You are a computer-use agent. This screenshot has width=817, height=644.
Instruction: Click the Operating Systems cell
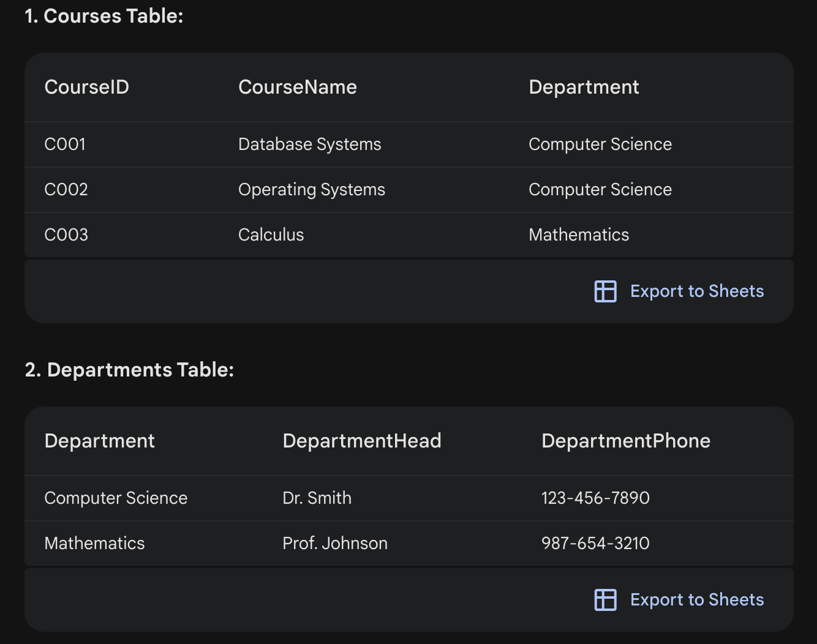pyautogui.click(x=311, y=190)
